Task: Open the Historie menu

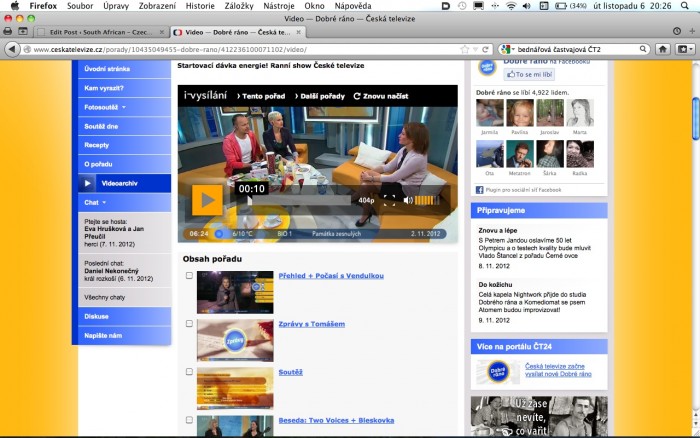Action: [200, 6]
